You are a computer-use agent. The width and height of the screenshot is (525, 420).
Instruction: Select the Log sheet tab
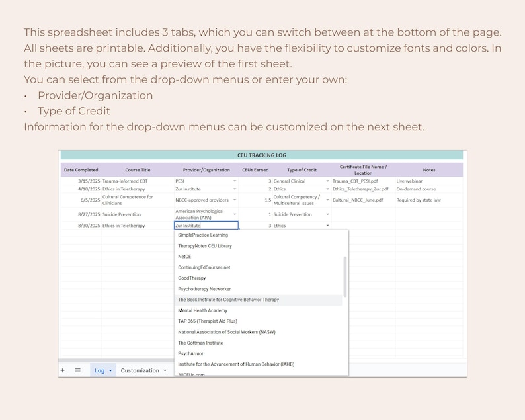point(99,370)
